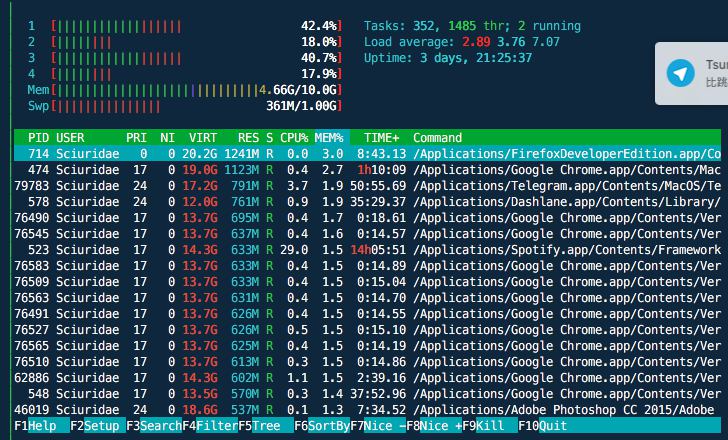Select the FirefoxDeveloperEdition process row
The height and width of the screenshot is (440, 728).
click(367, 154)
